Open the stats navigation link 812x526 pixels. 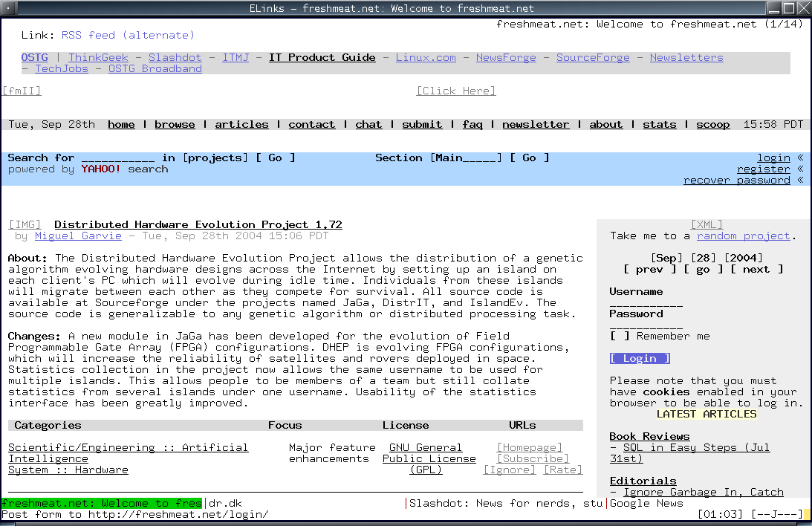(660, 125)
